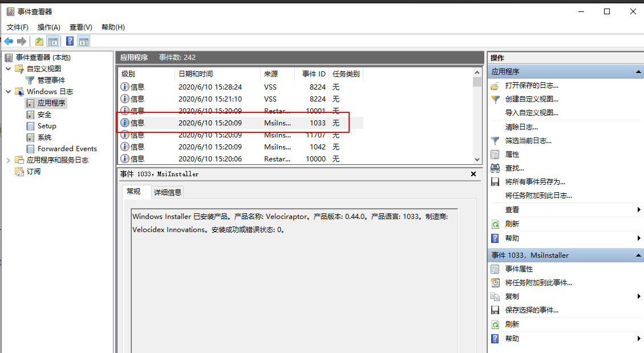This screenshot has height=353, width=644.
Task: Open the 操作(A) menu
Action: click(x=48, y=27)
